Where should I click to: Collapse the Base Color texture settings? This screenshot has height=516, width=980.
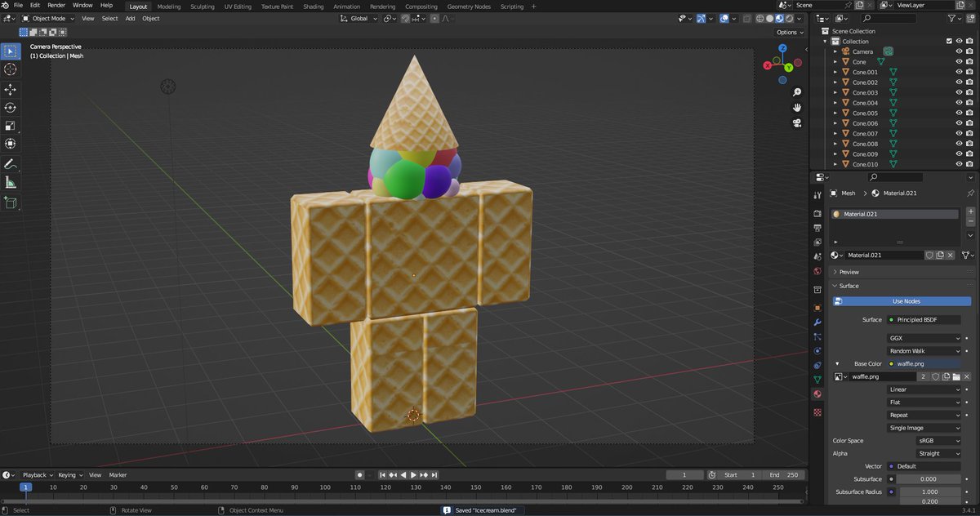tap(836, 363)
